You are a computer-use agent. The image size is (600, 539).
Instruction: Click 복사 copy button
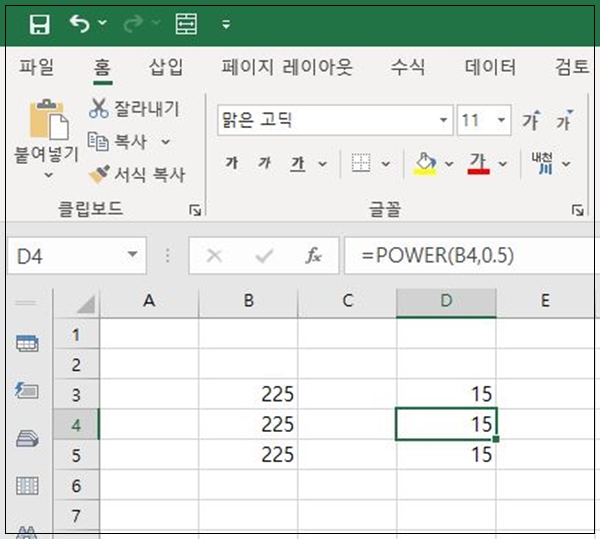tap(117, 142)
